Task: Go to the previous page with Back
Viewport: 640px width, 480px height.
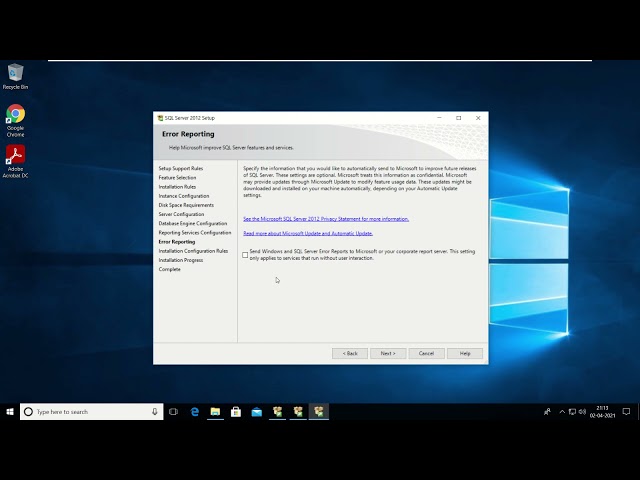Action: [x=350, y=353]
